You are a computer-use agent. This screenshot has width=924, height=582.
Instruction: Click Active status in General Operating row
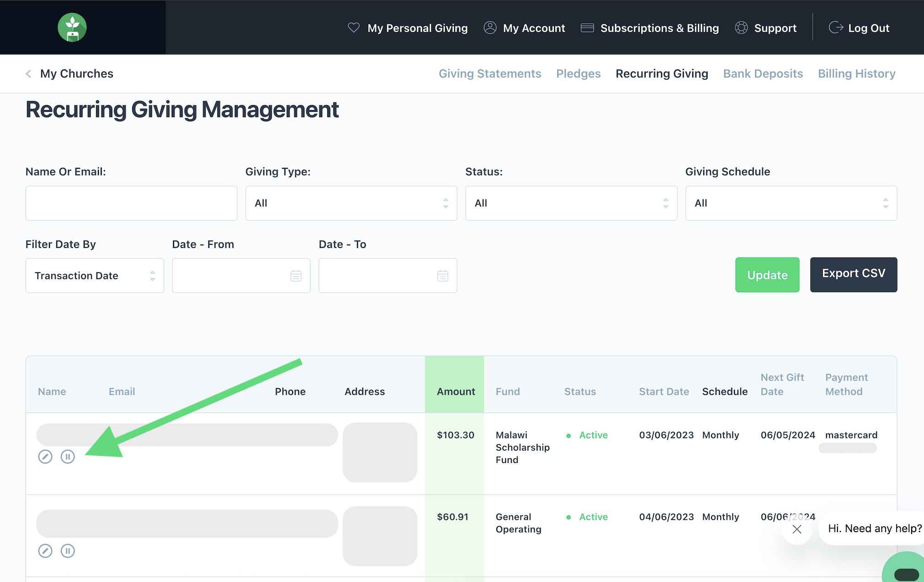point(593,517)
